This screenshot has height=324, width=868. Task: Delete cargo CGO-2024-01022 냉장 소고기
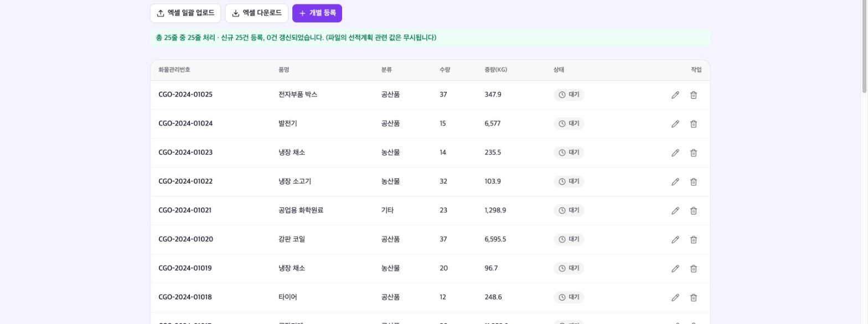(693, 182)
